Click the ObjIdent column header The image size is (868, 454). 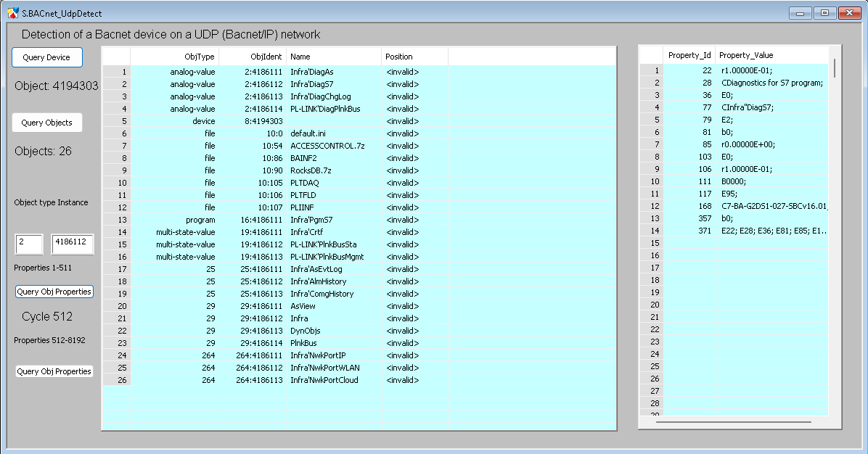click(253, 57)
